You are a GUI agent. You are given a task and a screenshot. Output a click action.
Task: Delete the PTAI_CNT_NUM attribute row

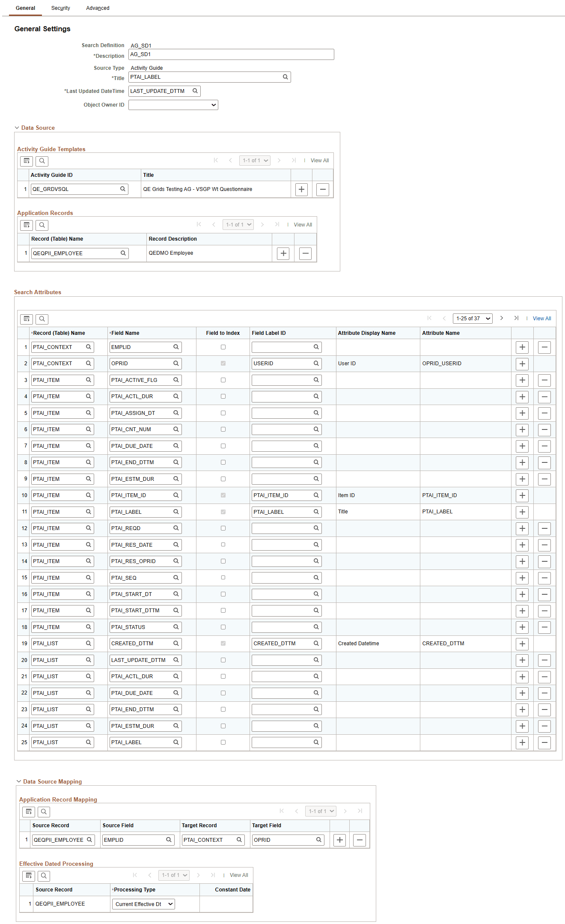point(544,429)
